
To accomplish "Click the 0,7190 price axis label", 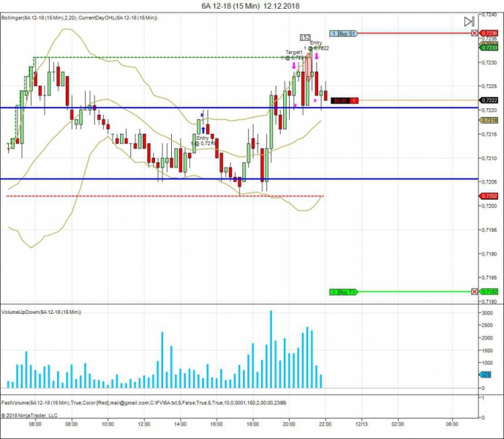I will click(x=489, y=254).
